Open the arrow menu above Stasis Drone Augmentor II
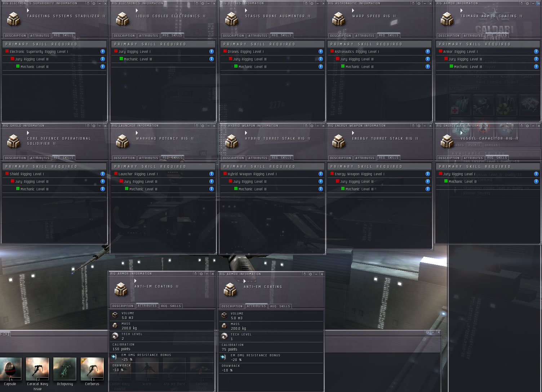This screenshot has height=392, width=542. pyautogui.click(x=246, y=10)
